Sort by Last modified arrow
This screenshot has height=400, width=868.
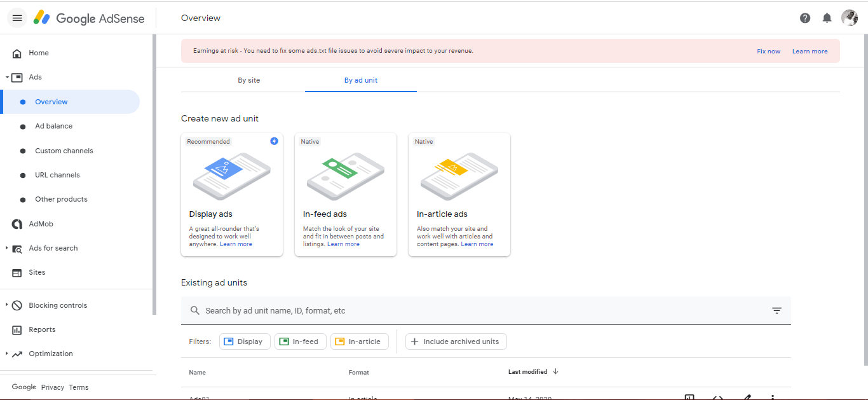555,371
